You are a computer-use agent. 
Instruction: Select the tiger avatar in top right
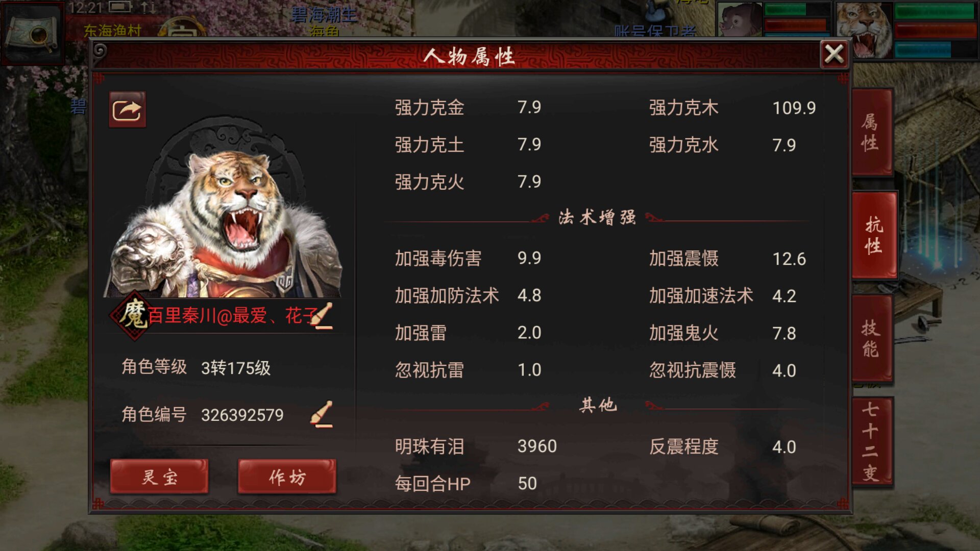864,30
